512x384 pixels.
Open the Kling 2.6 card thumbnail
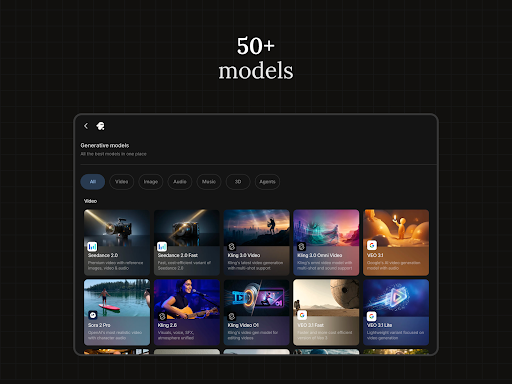187,298
